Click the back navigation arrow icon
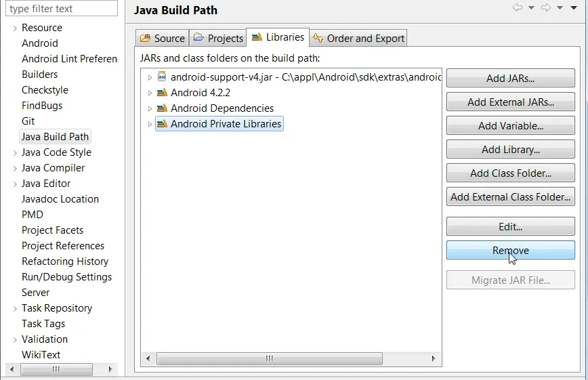The height and width of the screenshot is (380, 588). click(518, 7)
